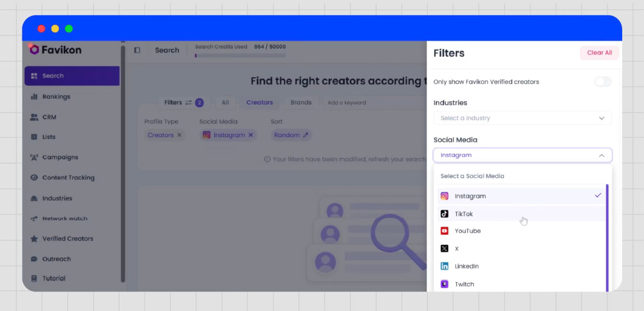Click the purple dropdown list scrollbar
The image size is (644, 311).
(607, 237)
